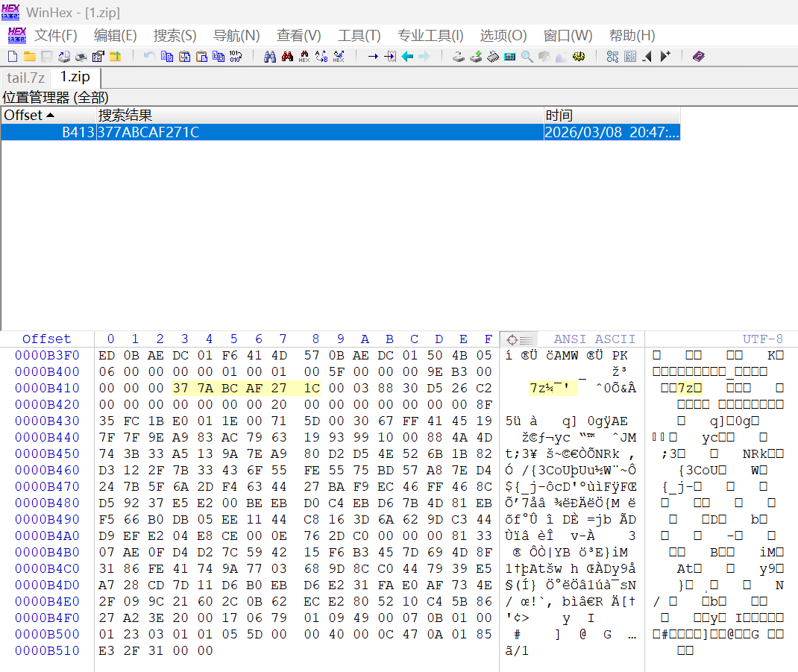Click the yellow gear options icon
This screenshot has height=672, width=798.
tap(578, 57)
